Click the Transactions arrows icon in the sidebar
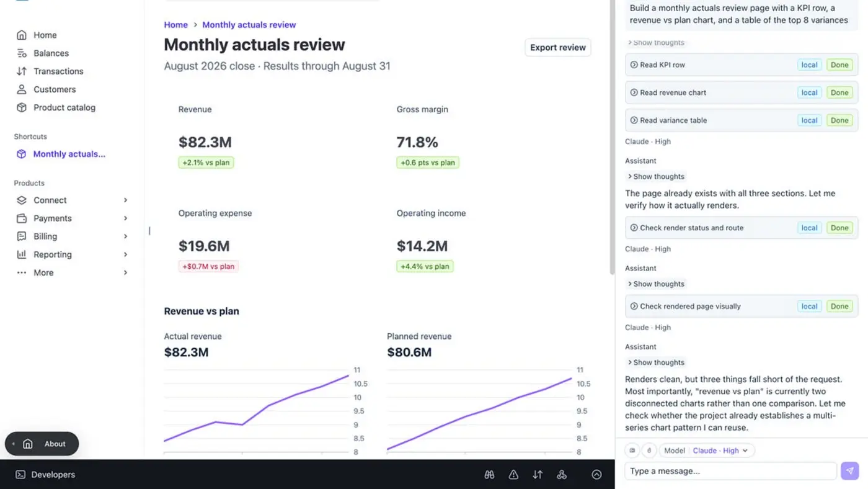This screenshot has height=489, width=868. pyautogui.click(x=22, y=71)
